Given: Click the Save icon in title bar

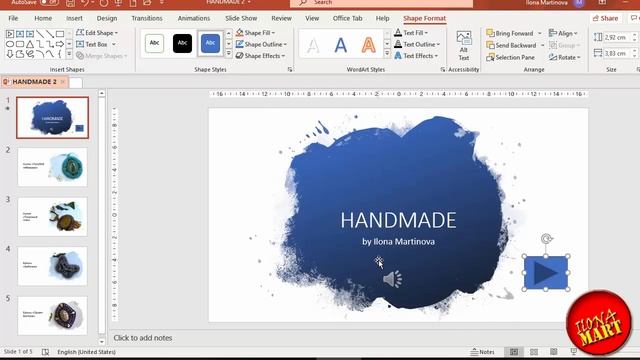Looking at the screenshot, I should (x=70, y=2).
